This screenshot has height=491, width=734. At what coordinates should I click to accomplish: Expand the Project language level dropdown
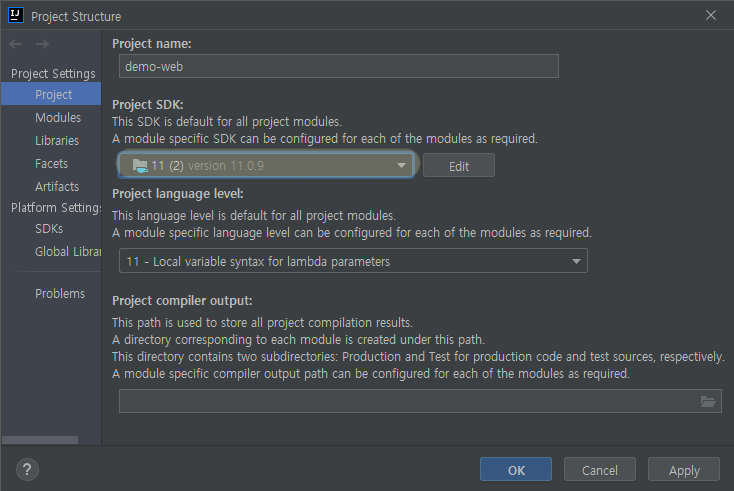coord(353,261)
